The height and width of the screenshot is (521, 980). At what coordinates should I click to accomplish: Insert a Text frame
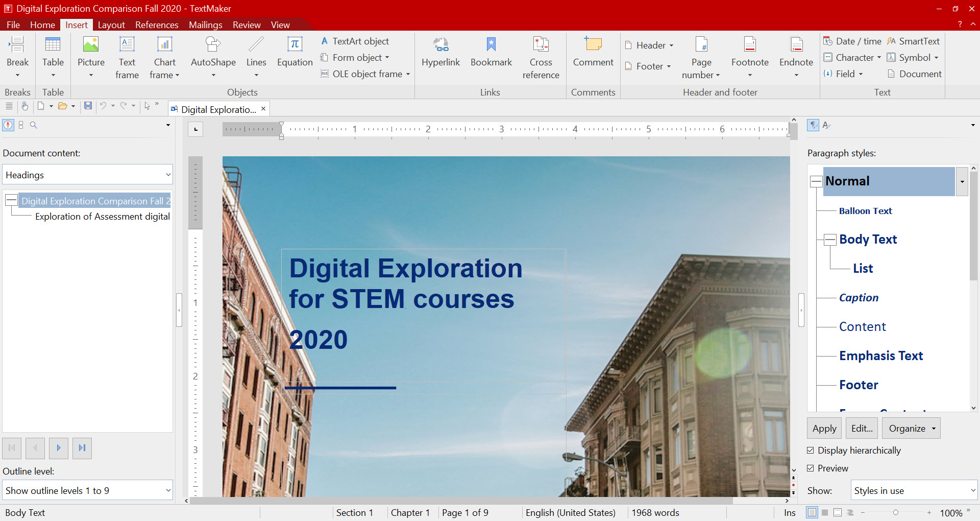click(127, 57)
